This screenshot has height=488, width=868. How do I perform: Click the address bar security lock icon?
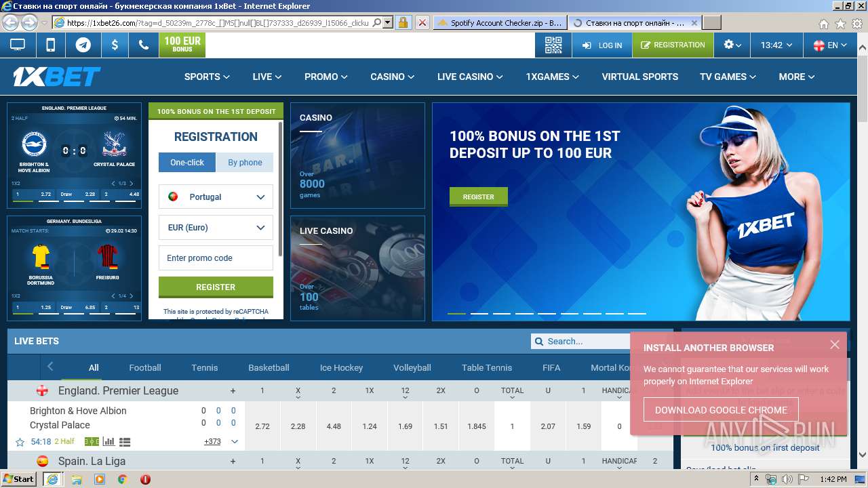[x=403, y=22]
